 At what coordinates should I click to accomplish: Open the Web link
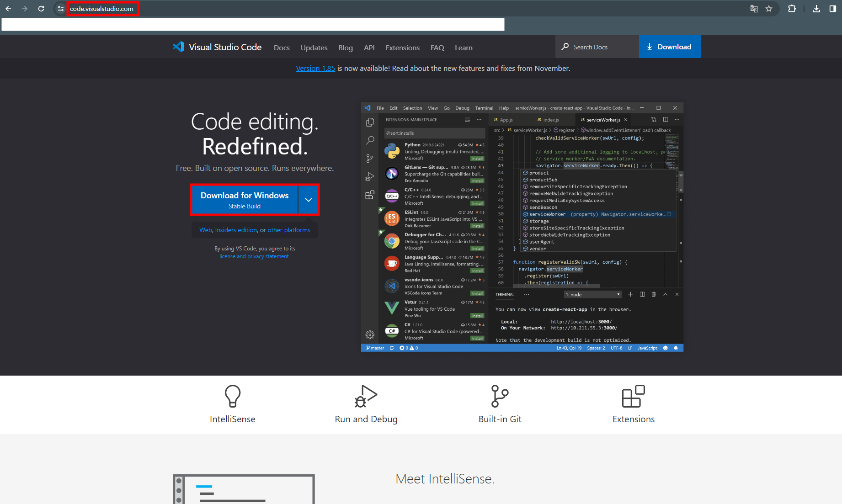tap(206, 230)
